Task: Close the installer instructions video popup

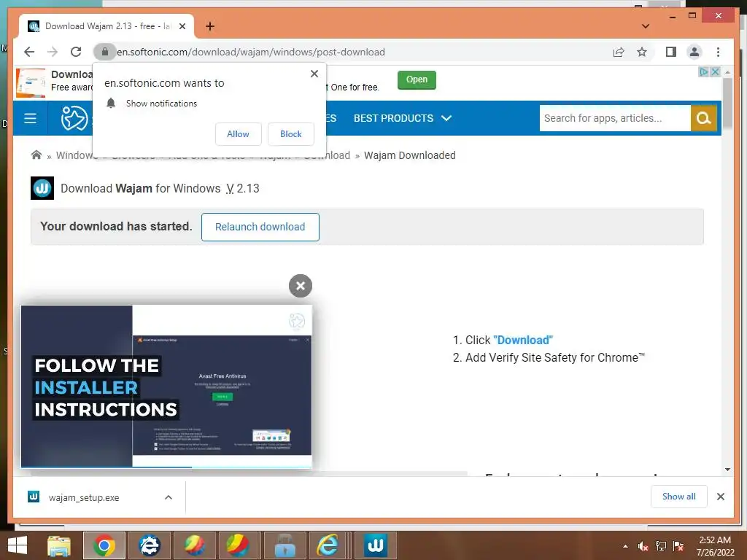Action: [x=300, y=286]
